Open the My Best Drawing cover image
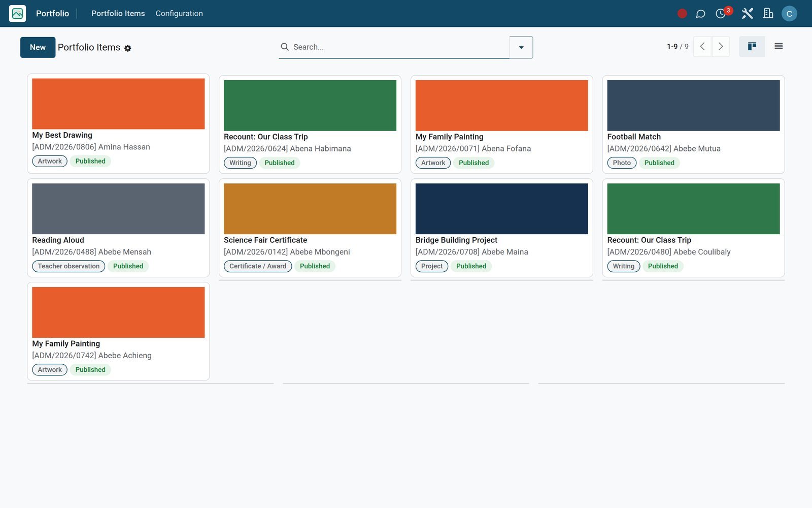 [x=118, y=104]
